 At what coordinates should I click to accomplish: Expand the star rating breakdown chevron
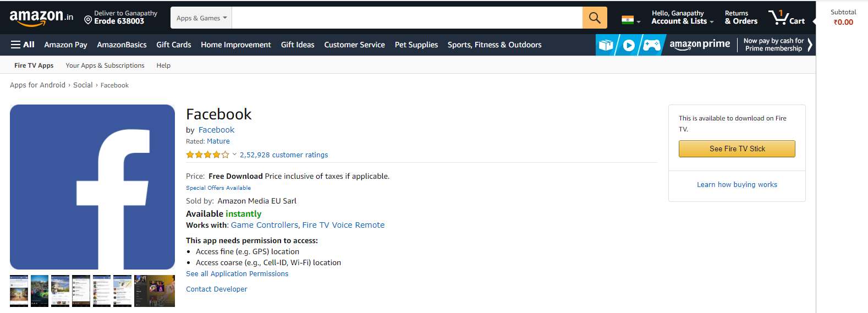[x=234, y=155]
